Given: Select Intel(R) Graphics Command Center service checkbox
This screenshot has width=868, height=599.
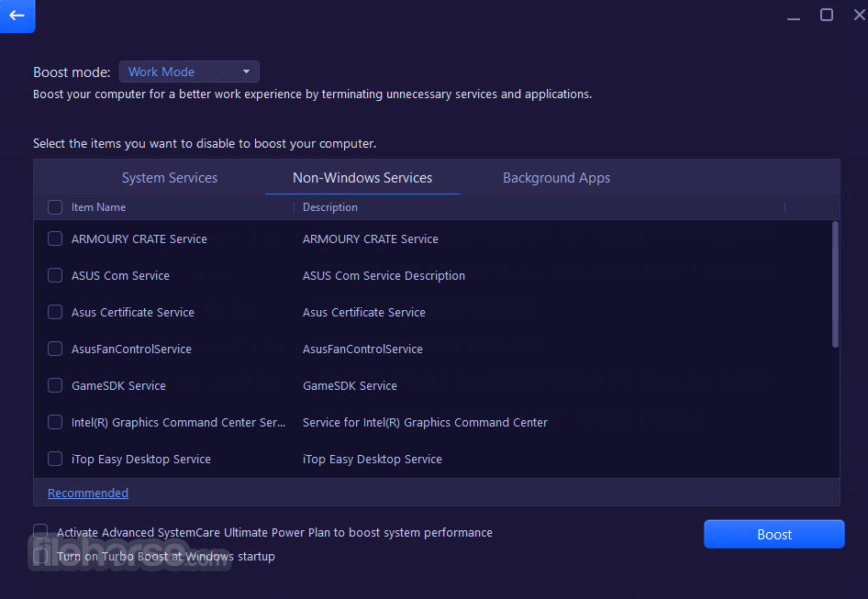Looking at the screenshot, I should pos(55,422).
